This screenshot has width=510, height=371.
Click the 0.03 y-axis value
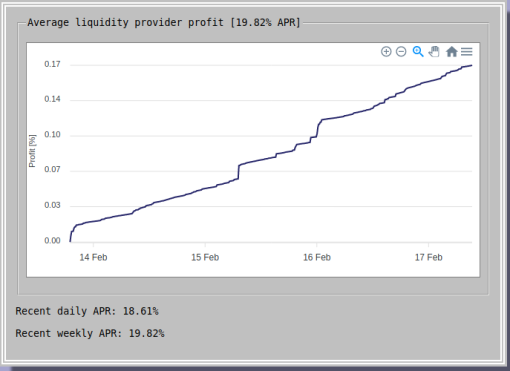[52, 205]
